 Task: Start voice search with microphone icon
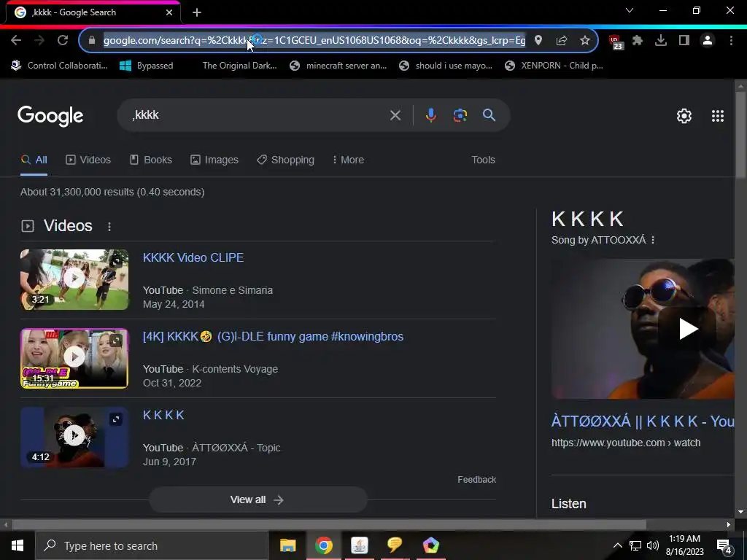pos(430,115)
